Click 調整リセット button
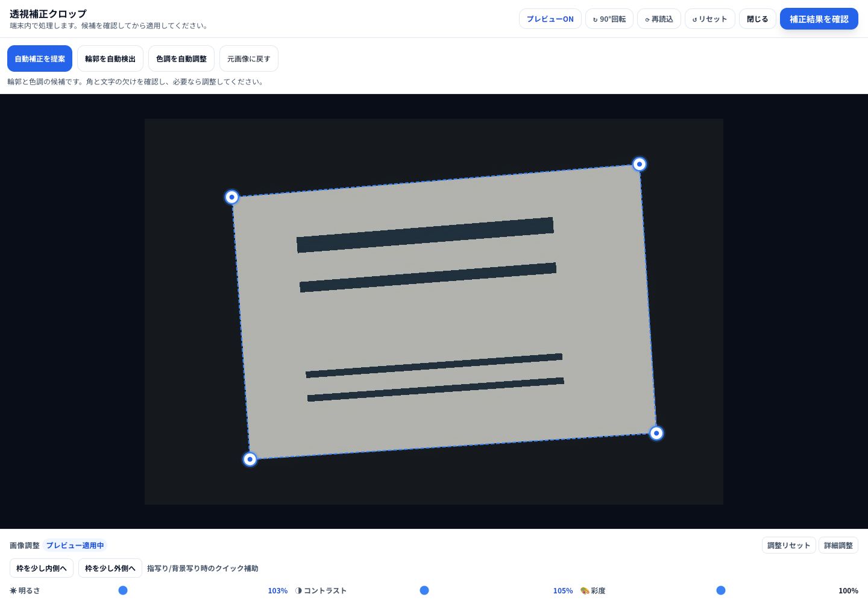Image resolution: width=868 pixels, height=603 pixels. pyautogui.click(x=788, y=545)
